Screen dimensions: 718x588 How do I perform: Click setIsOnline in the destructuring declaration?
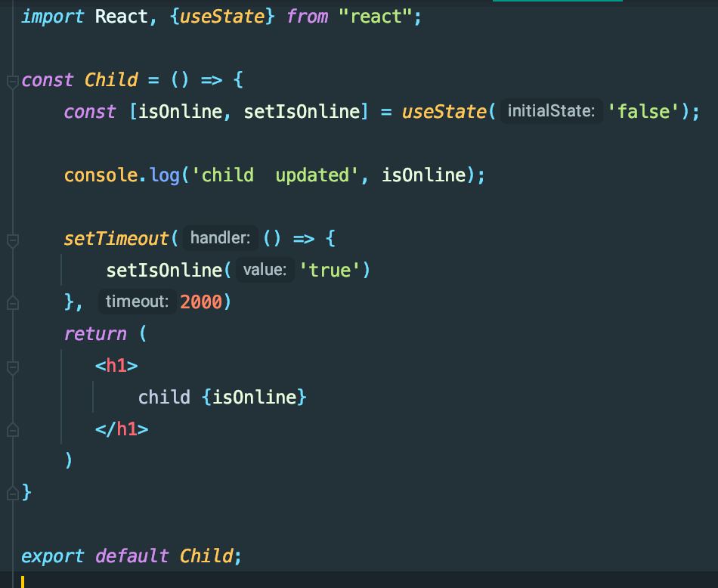point(302,111)
